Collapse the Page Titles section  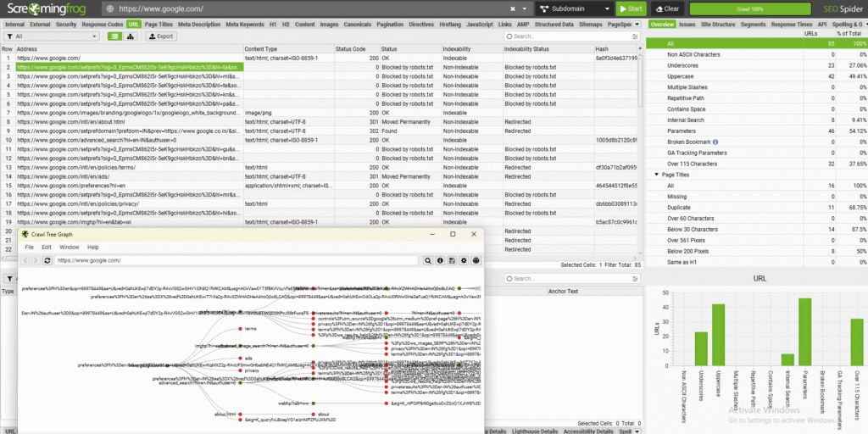pyautogui.click(x=656, y=175)
